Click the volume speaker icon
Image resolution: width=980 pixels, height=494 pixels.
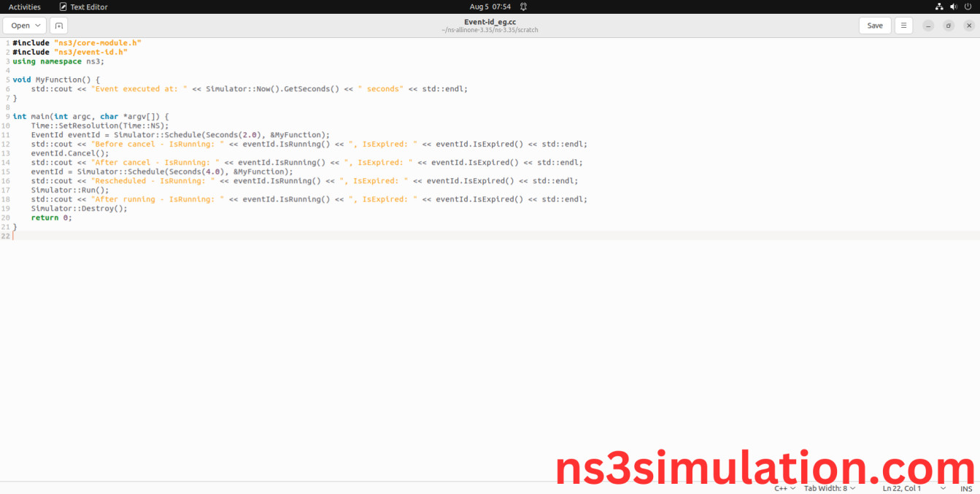point(954,7)
